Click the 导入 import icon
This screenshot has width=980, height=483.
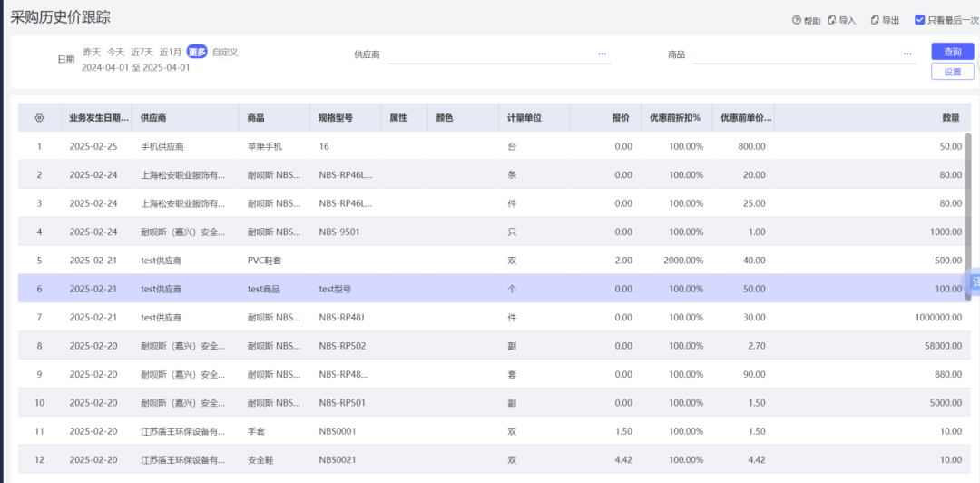click(832, 20)
